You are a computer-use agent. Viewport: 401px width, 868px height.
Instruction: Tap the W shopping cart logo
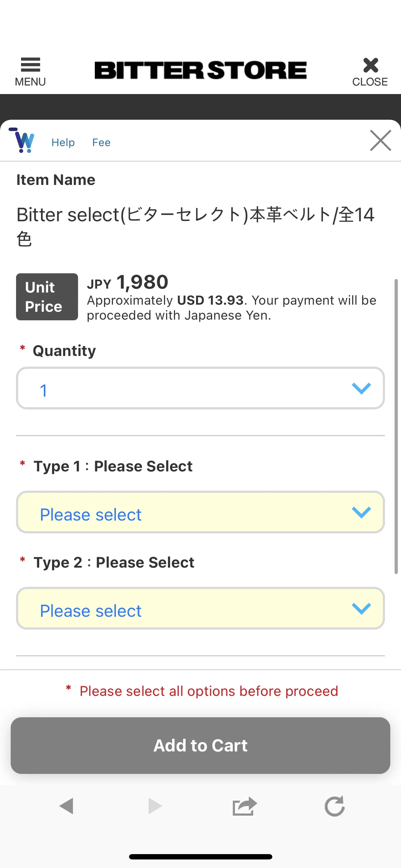[x=22, y=140]
